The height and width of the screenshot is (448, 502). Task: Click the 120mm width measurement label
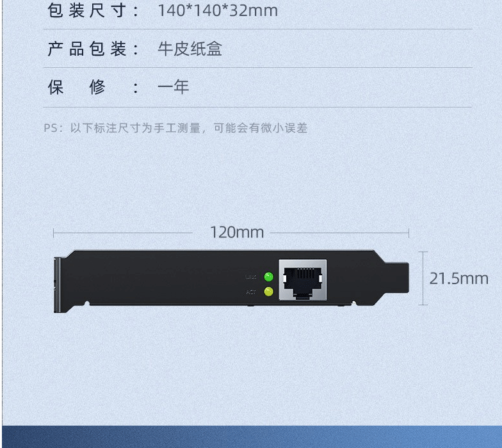(x=237, y=232)
